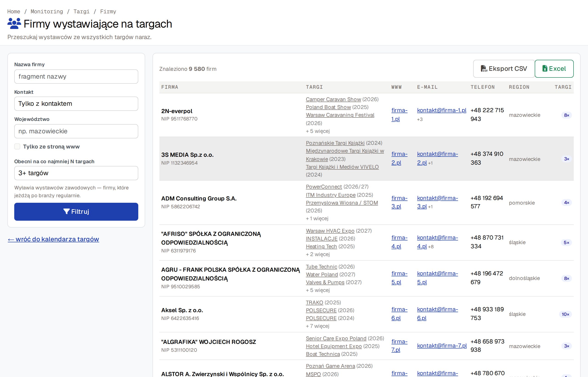Download results using Excel button
Screen dimensions: 588x377
[554, 69]
